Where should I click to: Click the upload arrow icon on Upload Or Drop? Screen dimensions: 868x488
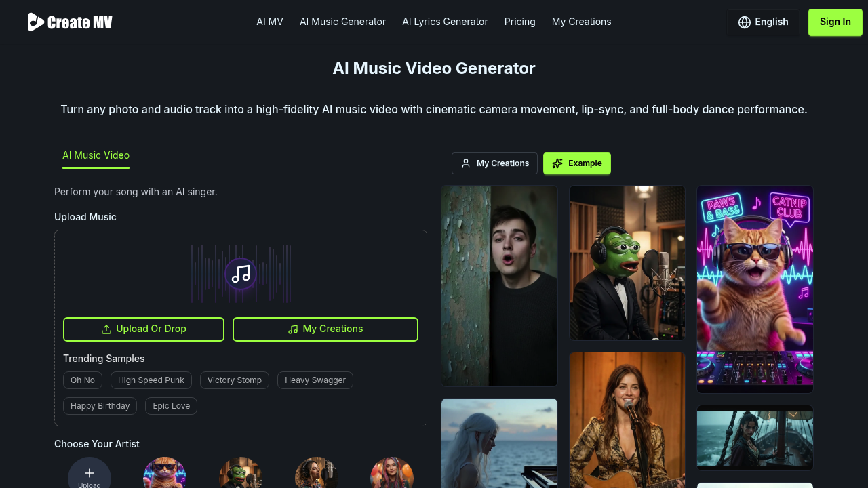click(x=106, y=329)
